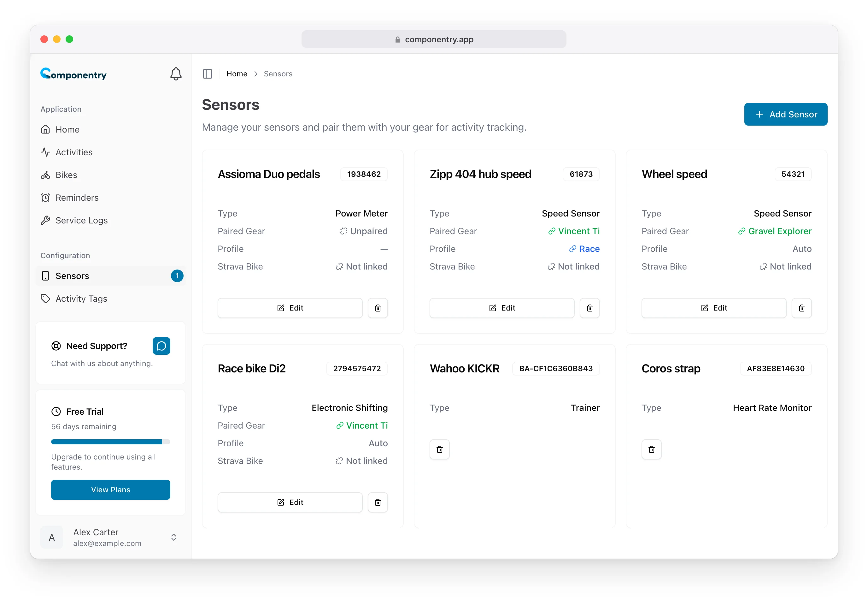
Task: Click the Sensors notification badge
Action: pos(177,276)
